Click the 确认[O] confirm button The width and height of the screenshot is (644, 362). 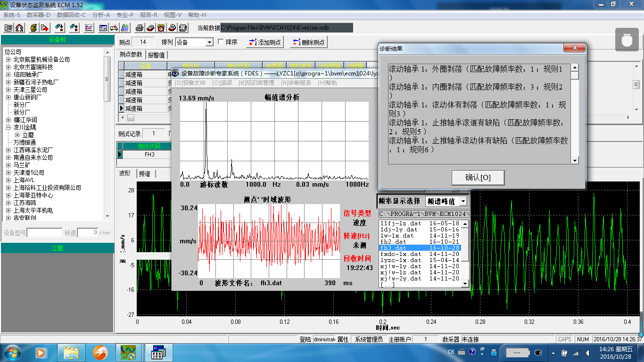[478, 178]
